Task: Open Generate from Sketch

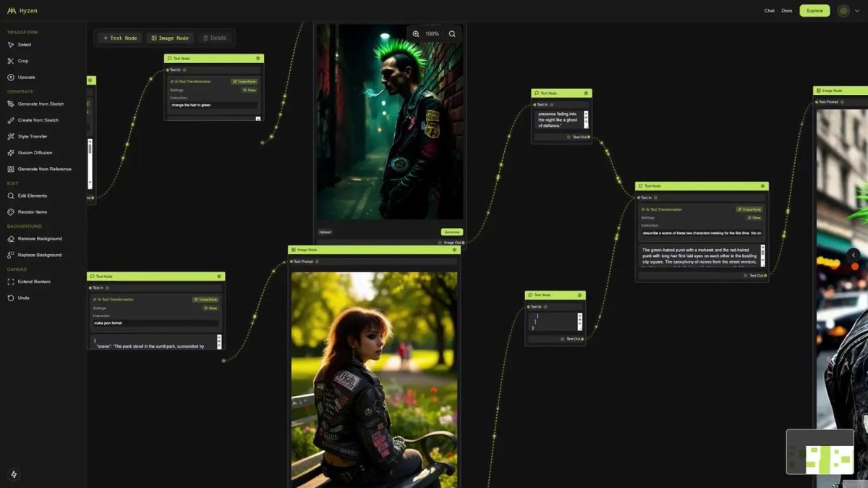Action: point(35,104)
